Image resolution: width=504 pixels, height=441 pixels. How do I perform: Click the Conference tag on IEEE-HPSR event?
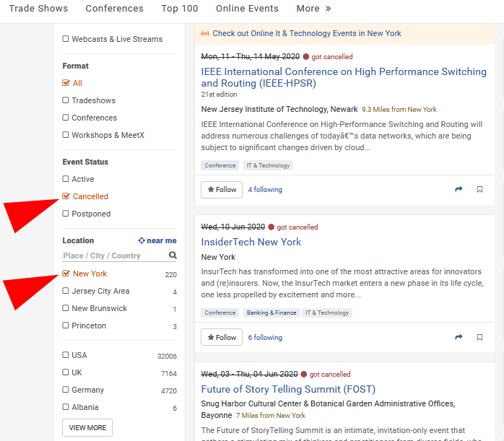coord(220,165)
